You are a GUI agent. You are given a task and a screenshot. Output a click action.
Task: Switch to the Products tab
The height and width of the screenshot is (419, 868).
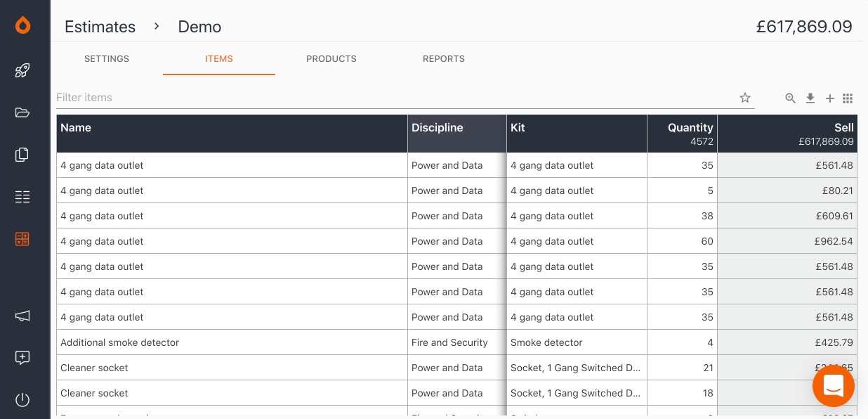tap(331, 59)
